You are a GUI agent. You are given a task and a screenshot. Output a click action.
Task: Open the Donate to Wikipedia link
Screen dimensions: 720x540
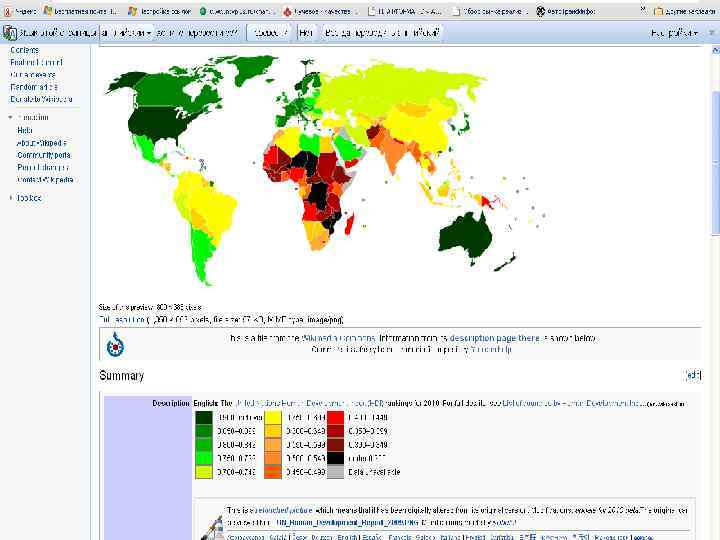pos(41,99)
